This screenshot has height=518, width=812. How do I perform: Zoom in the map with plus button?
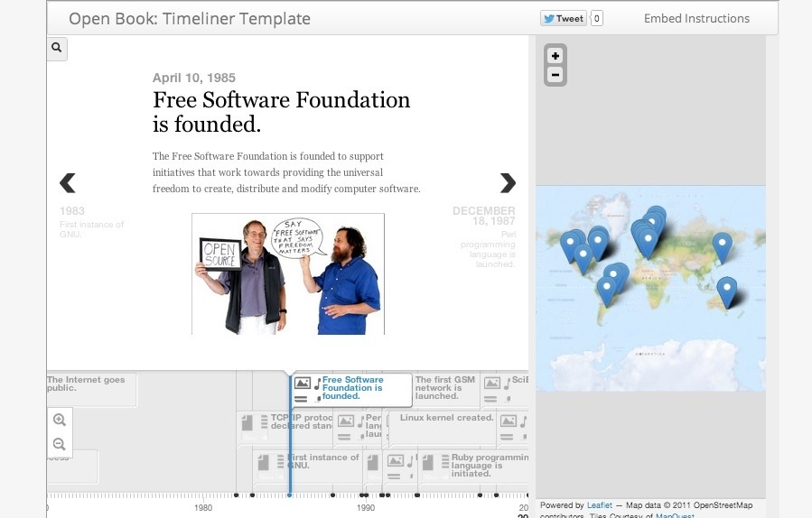click(x=555, y=56)
